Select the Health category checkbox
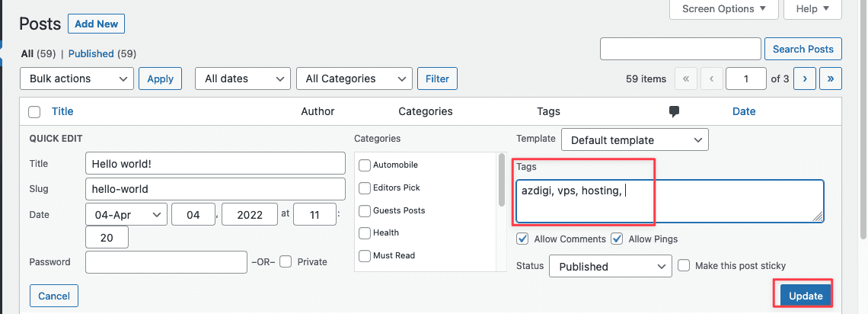The image size is (868, 314). tap(365, 233)
